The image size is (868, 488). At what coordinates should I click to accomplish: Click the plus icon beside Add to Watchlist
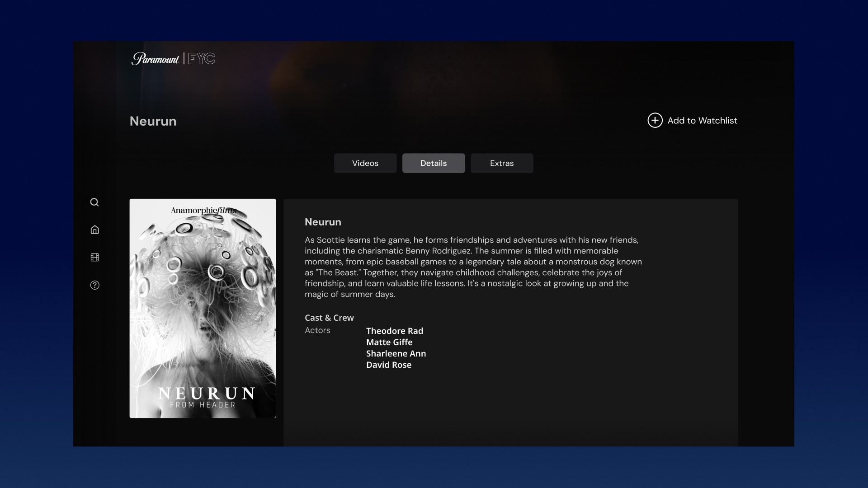pos(655,120)
